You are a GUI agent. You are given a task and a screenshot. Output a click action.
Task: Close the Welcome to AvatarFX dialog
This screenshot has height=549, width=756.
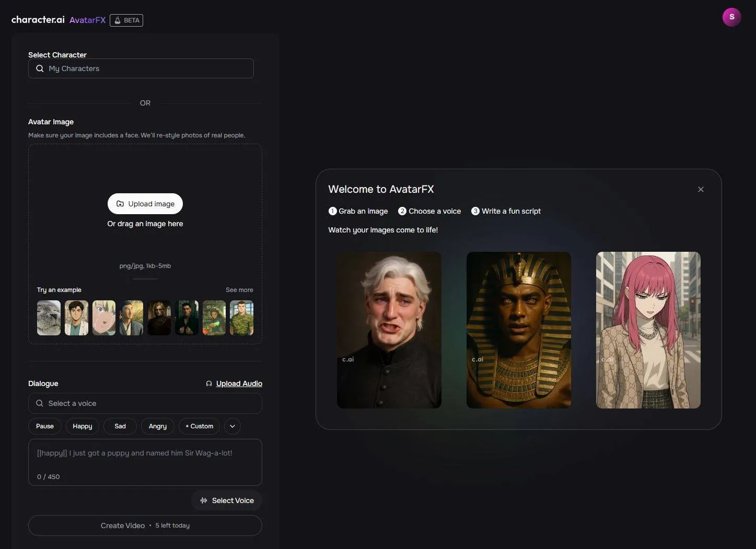[701, 189]
